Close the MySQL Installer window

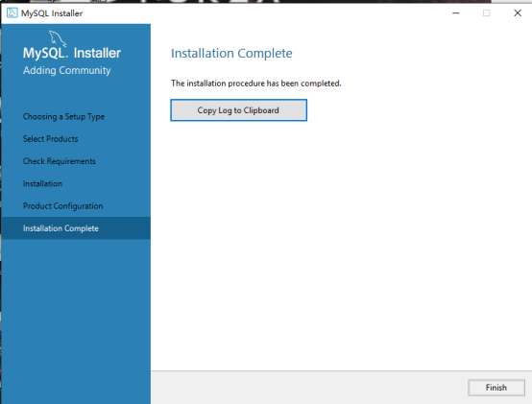click(x=518, y=12)
